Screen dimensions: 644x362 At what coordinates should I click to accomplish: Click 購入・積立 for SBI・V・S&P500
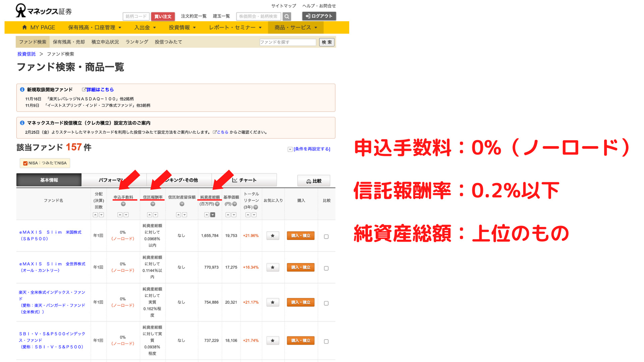tap(301, 341)
